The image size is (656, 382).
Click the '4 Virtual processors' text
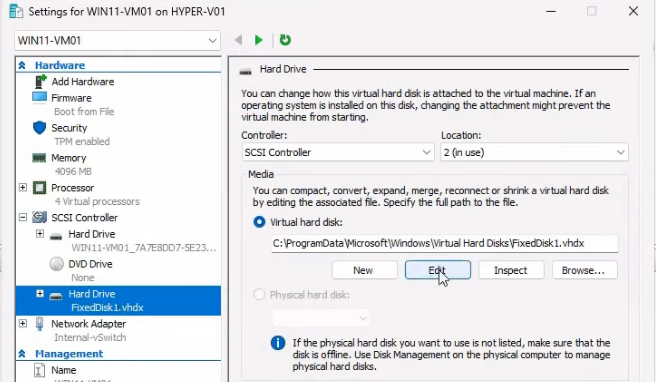97,201
